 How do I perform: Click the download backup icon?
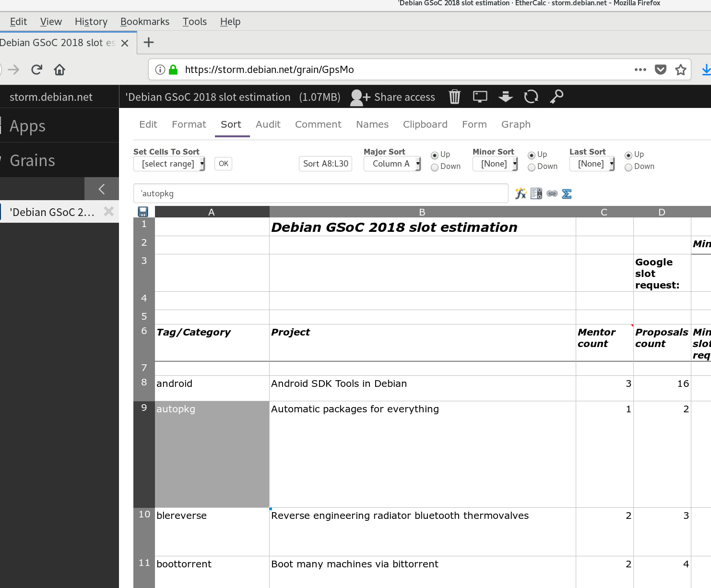(506, 97)
